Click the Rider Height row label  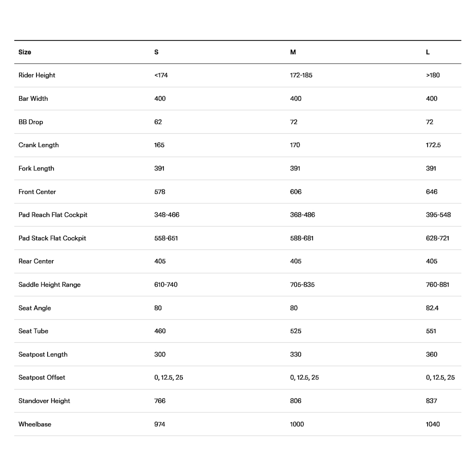pos(37,75)
